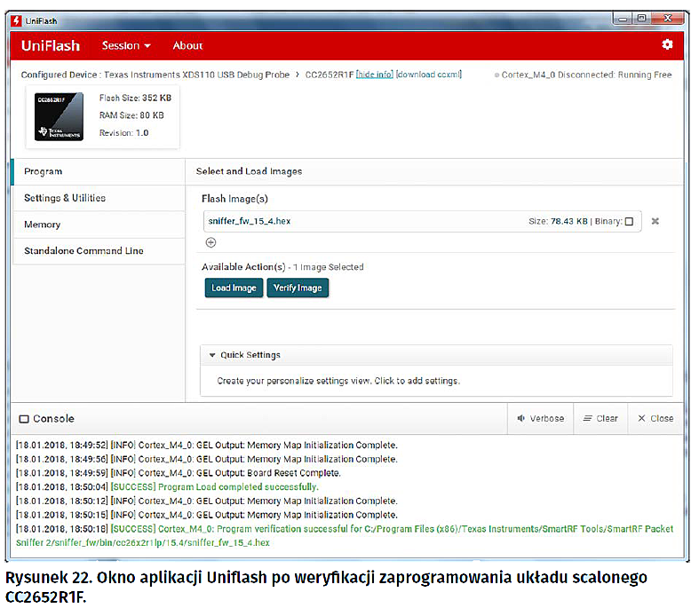Open Standalone Command Line tab
This screenshot has height=616, width=699.
tap(83, 251)
